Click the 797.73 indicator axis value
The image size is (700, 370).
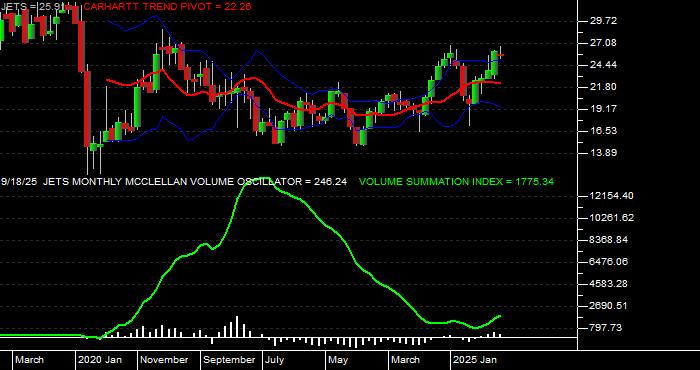coord(607,328)
